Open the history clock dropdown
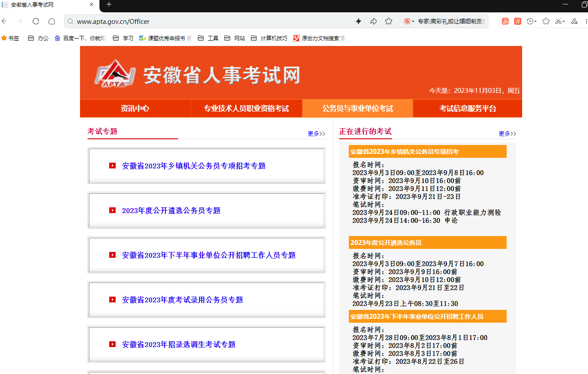The image size is (588, 374). pyautogui.click(x=531, y=21)
